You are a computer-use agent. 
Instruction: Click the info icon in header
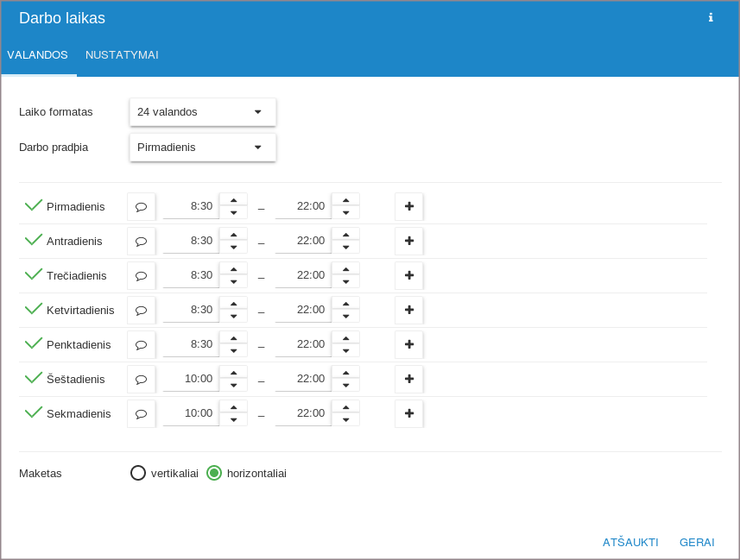tap(711, 17)
